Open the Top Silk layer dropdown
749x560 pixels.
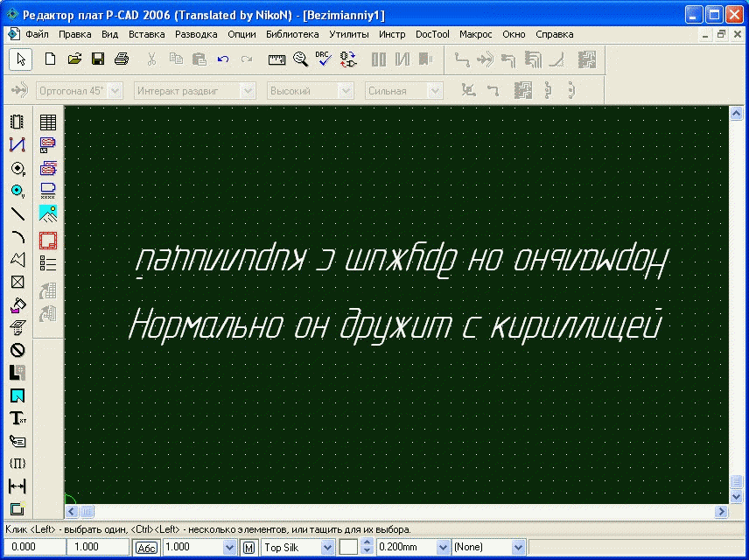[327, 547]
